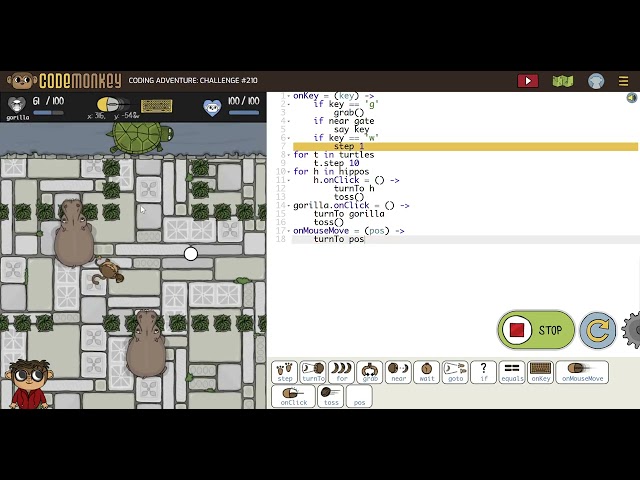
Task: Collapse the for t in turtles fold
Action: [289, 155]
